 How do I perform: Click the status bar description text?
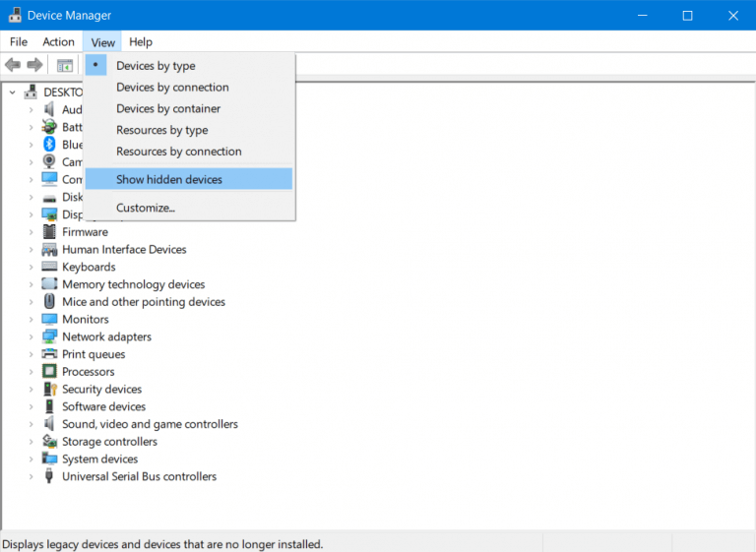(162, 544)
